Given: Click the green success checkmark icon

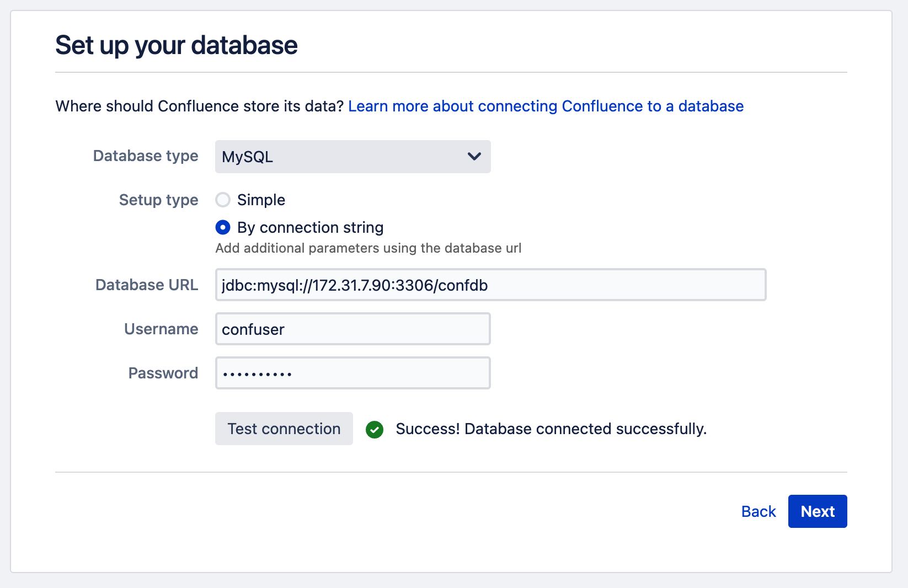Looking at the screenshot, I should (x=375, y=429).
